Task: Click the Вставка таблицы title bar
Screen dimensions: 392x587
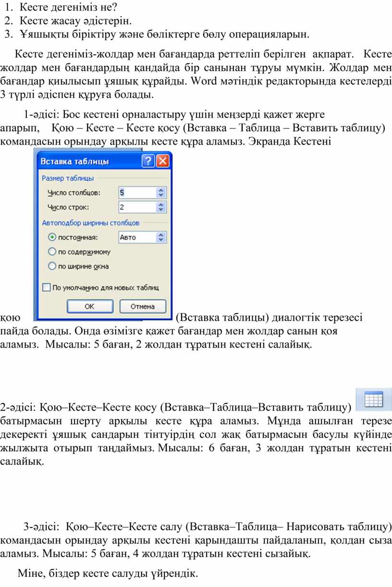Action: 86,162
